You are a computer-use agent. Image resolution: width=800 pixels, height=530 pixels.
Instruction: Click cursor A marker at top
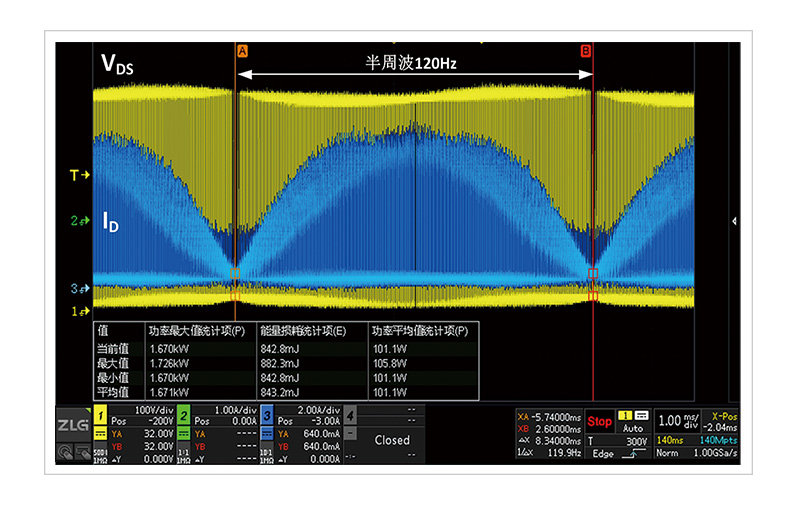pyautogui.click(x=242, y=51)
